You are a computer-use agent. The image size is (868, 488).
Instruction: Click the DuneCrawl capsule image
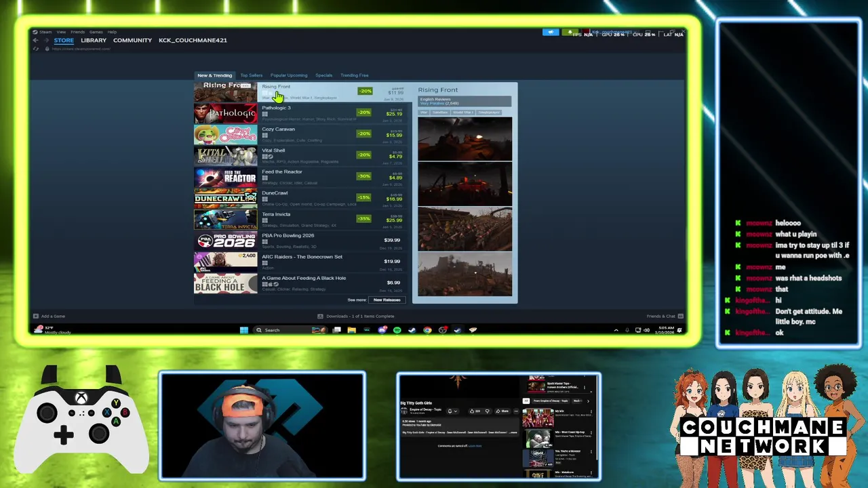coord(226,199)
